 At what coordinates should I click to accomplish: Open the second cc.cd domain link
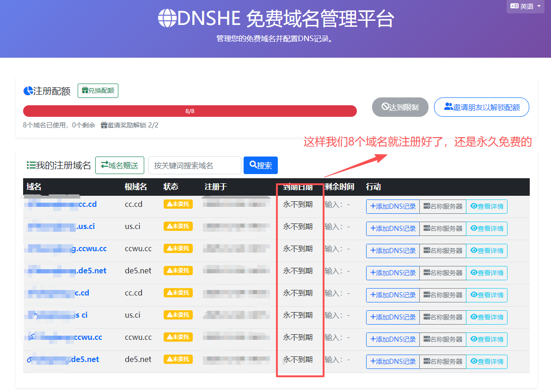tap(58, 293)
